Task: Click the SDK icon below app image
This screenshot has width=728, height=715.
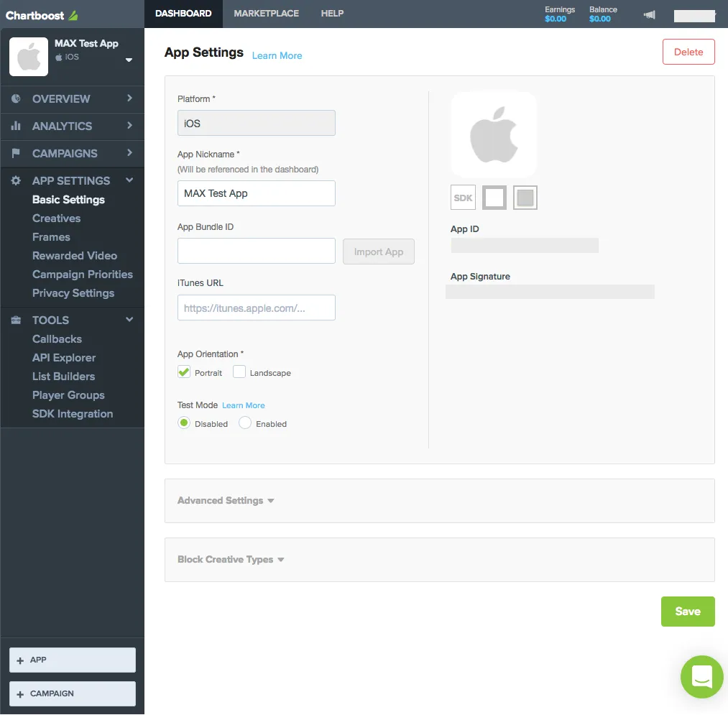Action: coord(463,198)
